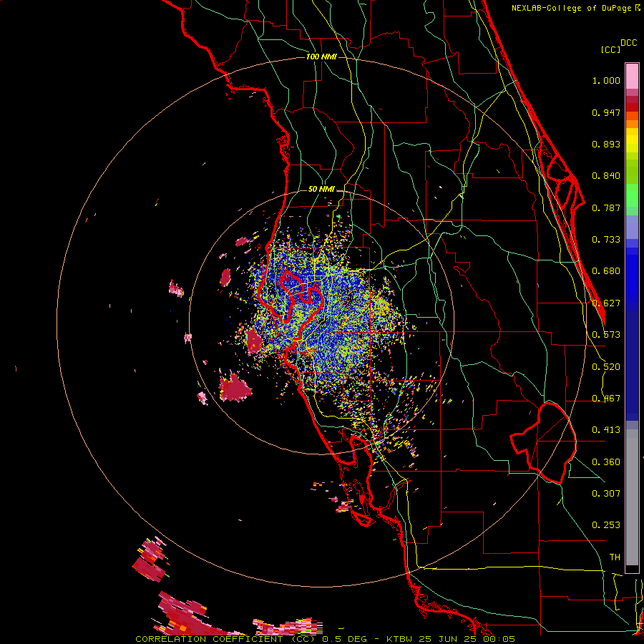Select the 0.307 legend value
The width and height of the screenshot is (644, 644).
click(x=606, y=494)
